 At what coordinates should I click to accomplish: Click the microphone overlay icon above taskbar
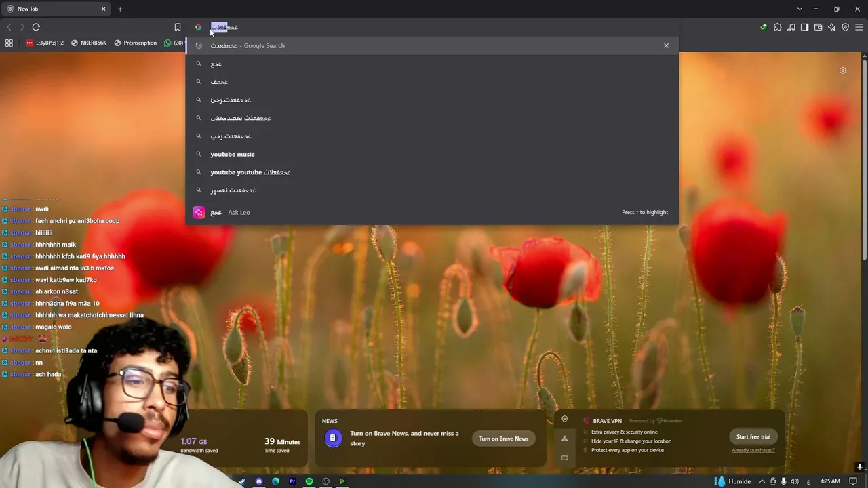(859, 467)
